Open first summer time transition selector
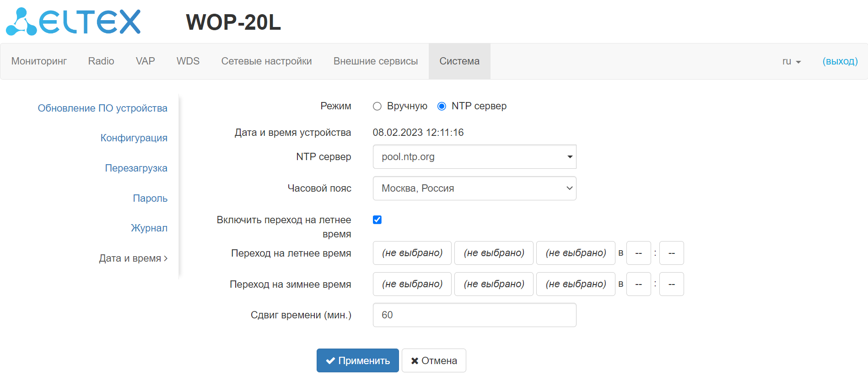The image size is (868, 376). pyautogui.click(x=412, y=253)
